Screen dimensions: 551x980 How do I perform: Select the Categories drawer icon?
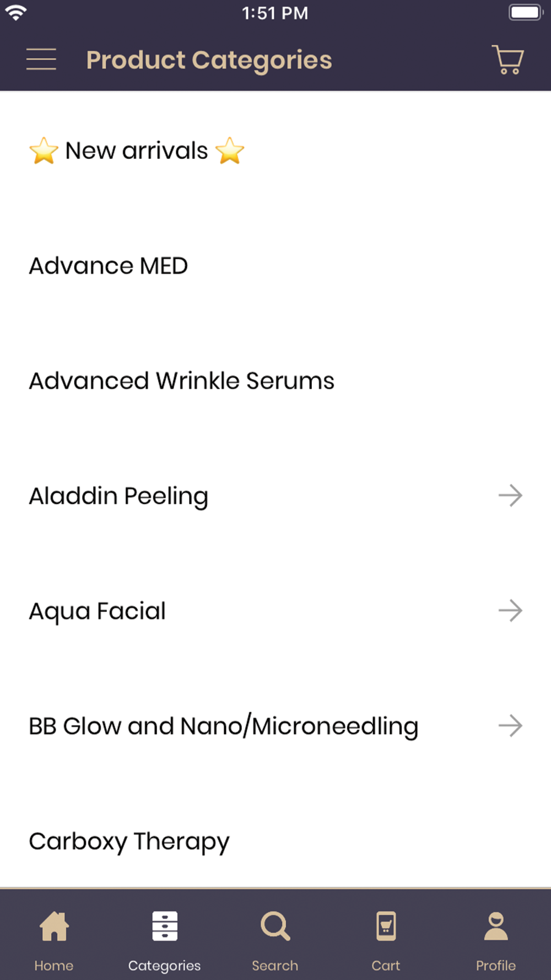[x=165, y=926]
